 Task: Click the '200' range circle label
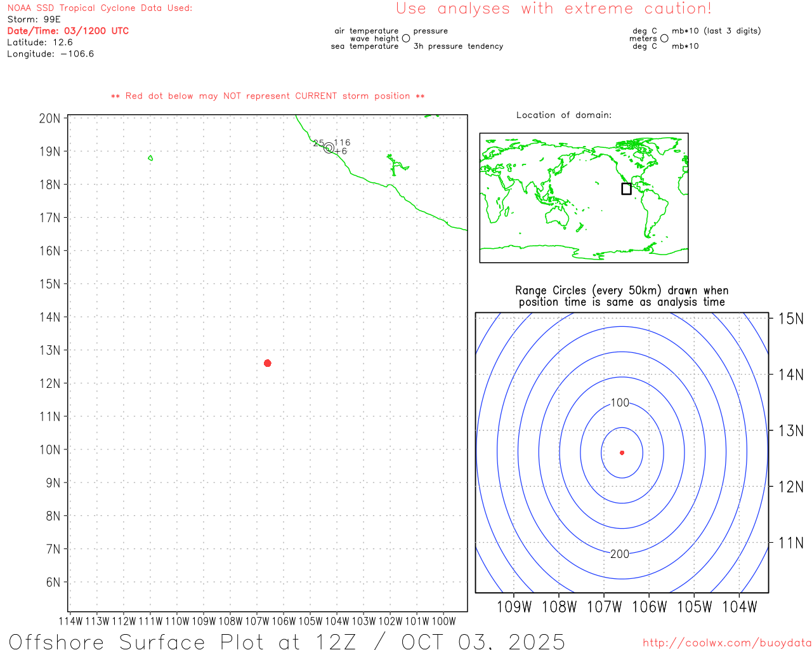click(x=620, y=554)
